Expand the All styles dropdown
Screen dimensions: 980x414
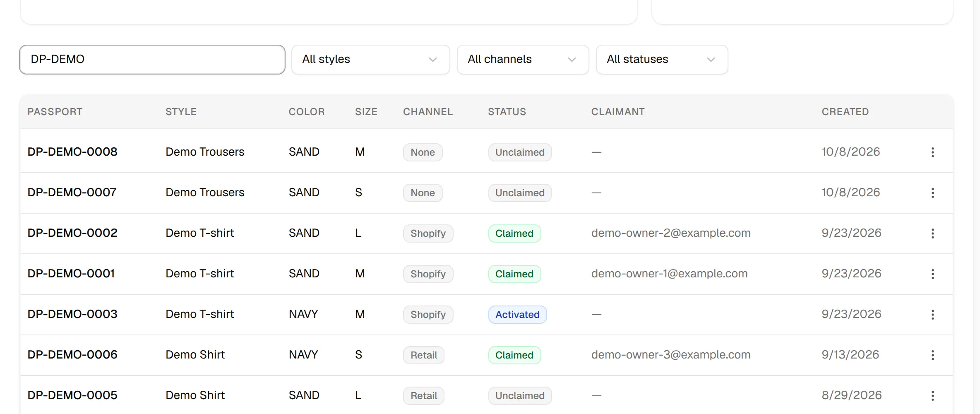370,59
